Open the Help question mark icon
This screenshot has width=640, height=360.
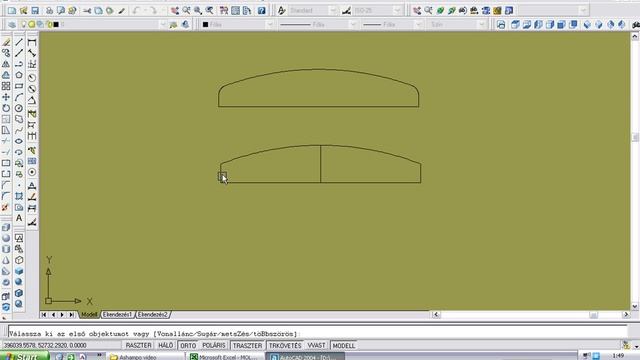(x=262, y=11)
